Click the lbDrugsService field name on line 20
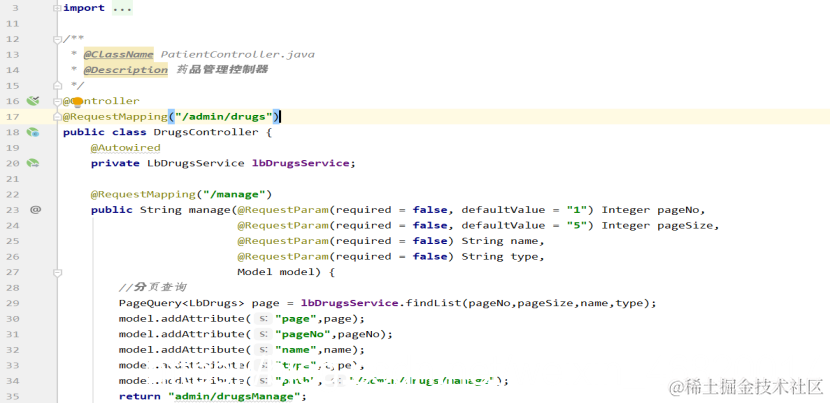Viewport: 830px width, 403px height. (300, 163)
